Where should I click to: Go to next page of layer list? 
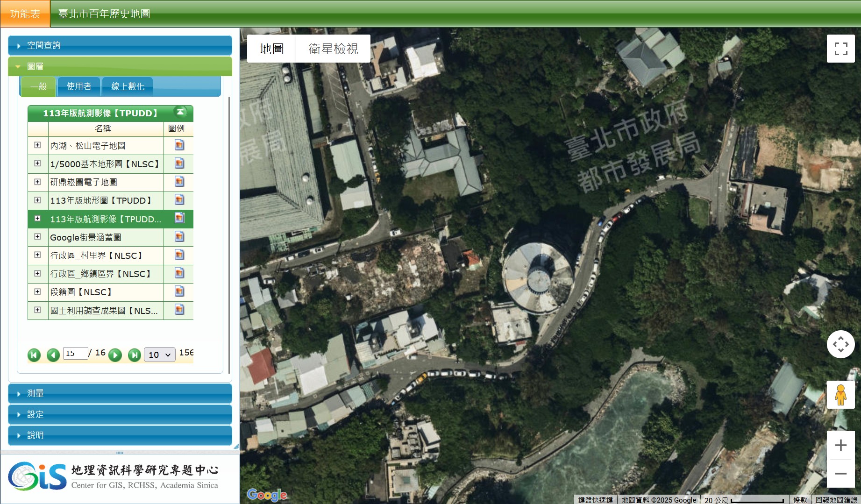pos(115,355)
